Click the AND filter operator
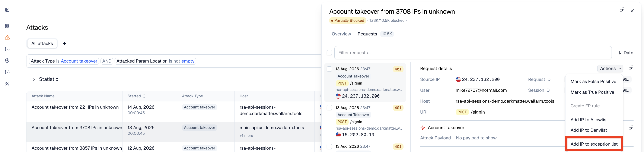Screen dimensions: 644x152 pos(107,61)
